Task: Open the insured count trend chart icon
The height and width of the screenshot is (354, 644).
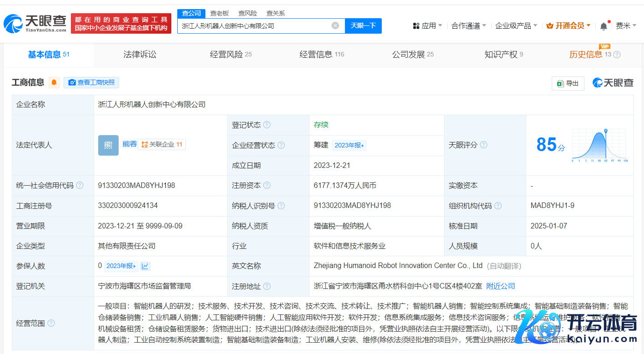Action: click(x=145, y=266)
